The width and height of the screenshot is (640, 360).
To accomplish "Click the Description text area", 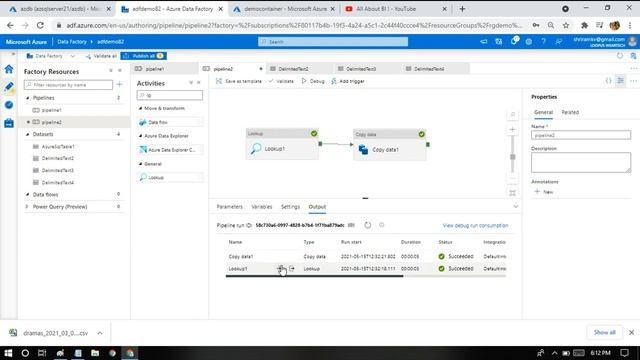I will pos(581,162).
